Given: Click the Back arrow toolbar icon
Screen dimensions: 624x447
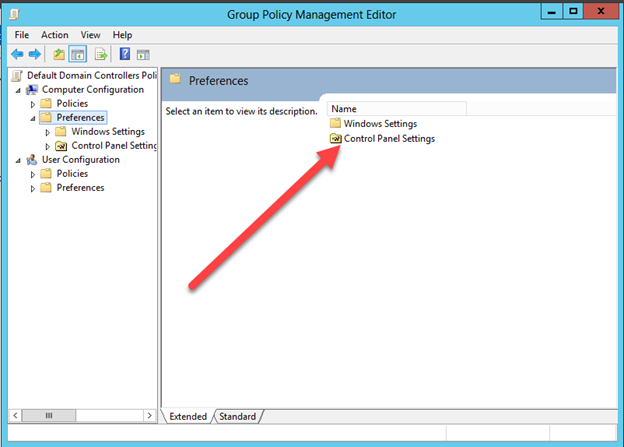Looking at the screenshot, I should 17,54.
